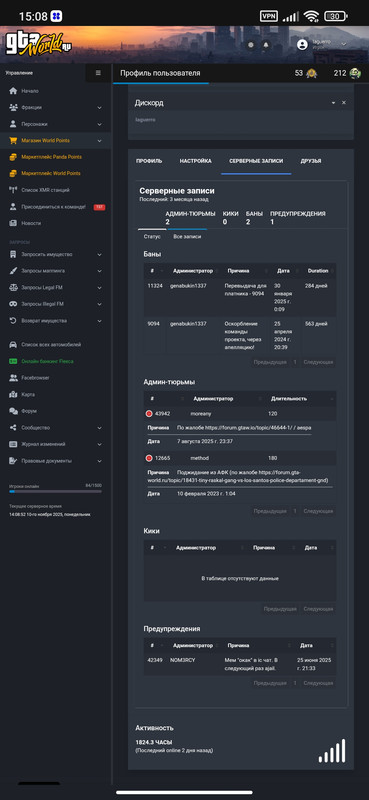Click Присоединиться к команде icon
The height and width of the screenshot is (800, 369).
[13, 207]
